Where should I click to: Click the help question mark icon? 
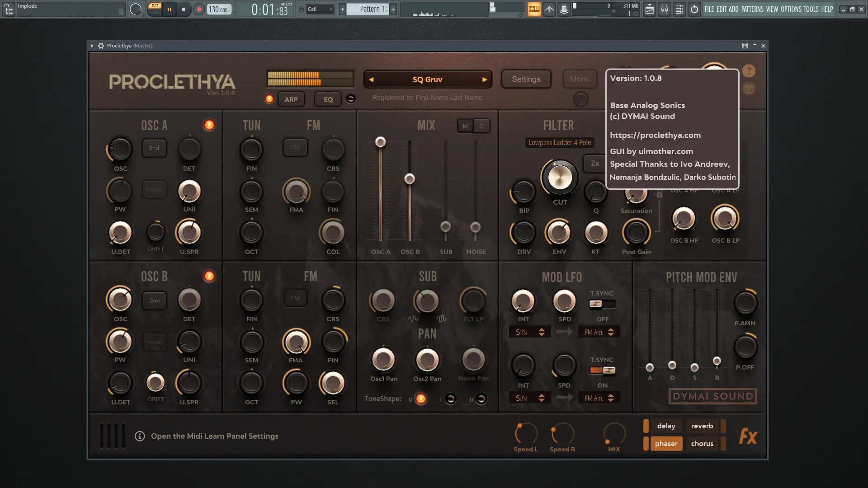pos(749,71)
